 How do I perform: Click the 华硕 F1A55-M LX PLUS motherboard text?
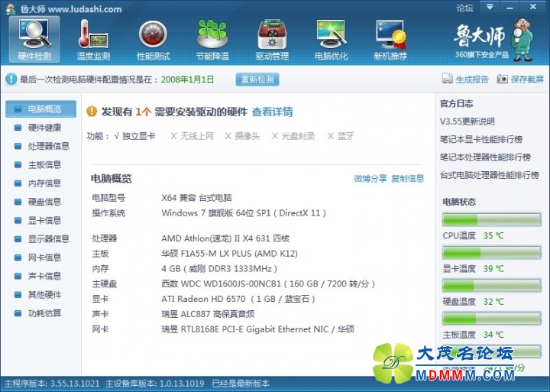(229, 254)
